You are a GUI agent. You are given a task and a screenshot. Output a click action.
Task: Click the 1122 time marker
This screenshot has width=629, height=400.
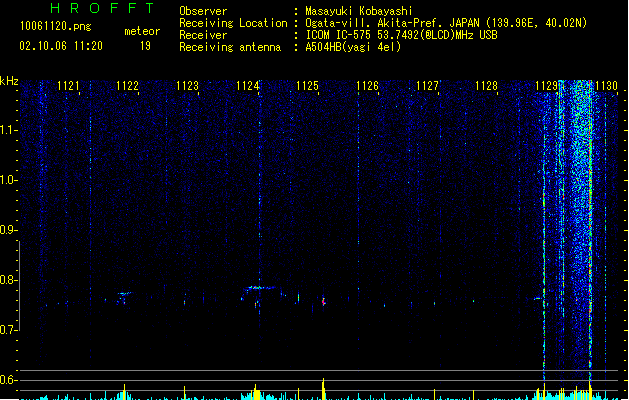click(127, 86)
